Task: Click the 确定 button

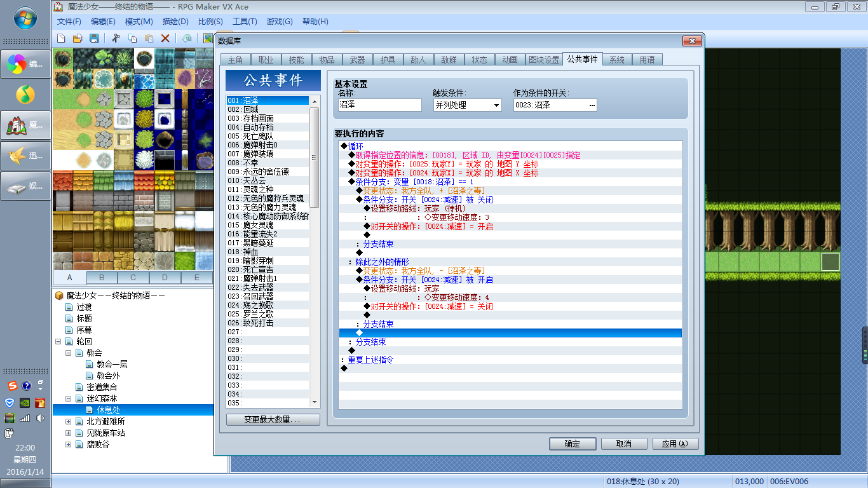Action: 573,444
